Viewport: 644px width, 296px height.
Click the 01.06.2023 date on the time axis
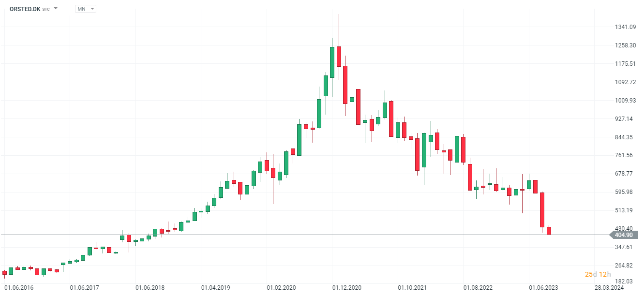543,288
